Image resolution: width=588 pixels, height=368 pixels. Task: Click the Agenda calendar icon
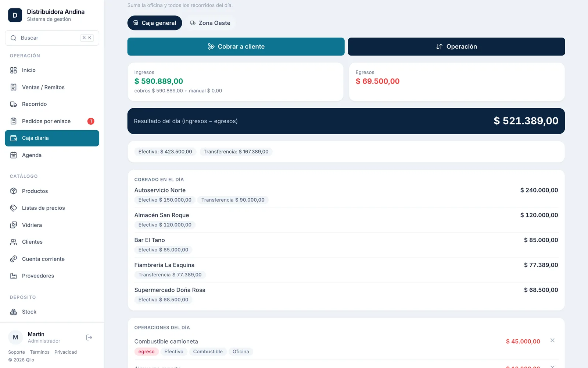pyautogui.click(x=14, y=155)
